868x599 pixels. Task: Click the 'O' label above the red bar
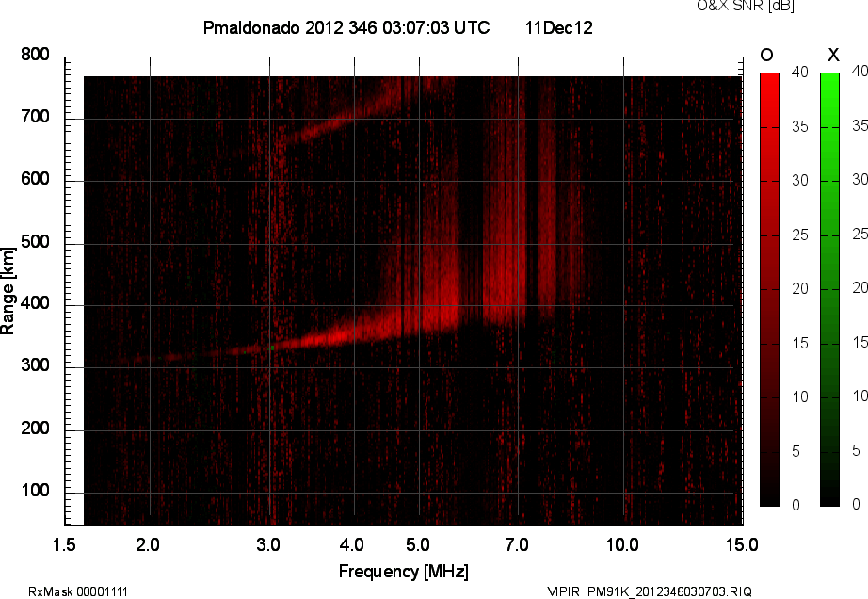(x=766, y=55)
